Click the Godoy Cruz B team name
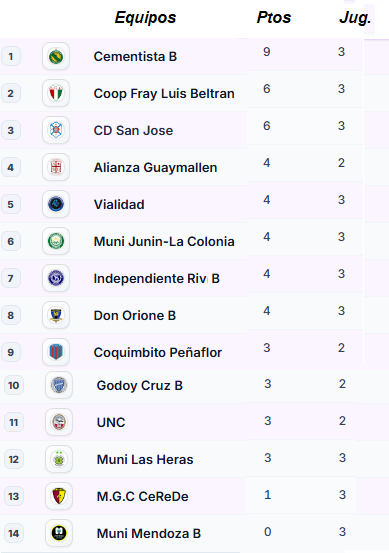 click(x=140, y=385)
